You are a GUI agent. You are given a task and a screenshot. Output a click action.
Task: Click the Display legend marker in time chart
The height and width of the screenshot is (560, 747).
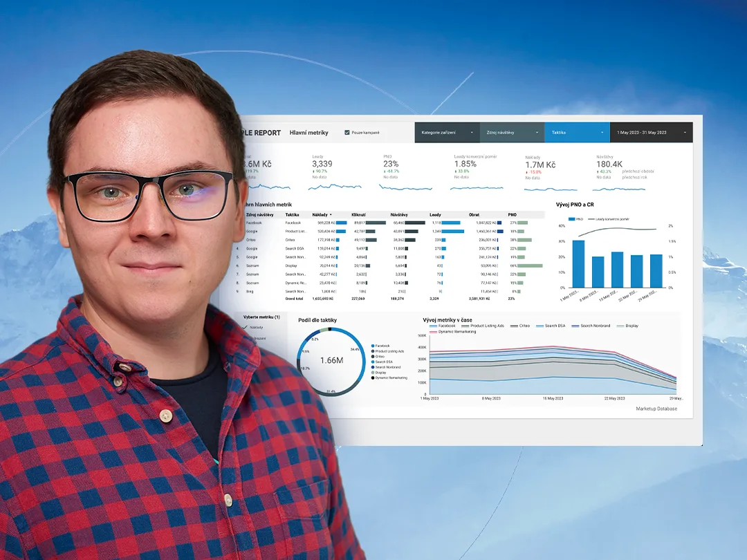pyautogui.click(x=620, y=326)
